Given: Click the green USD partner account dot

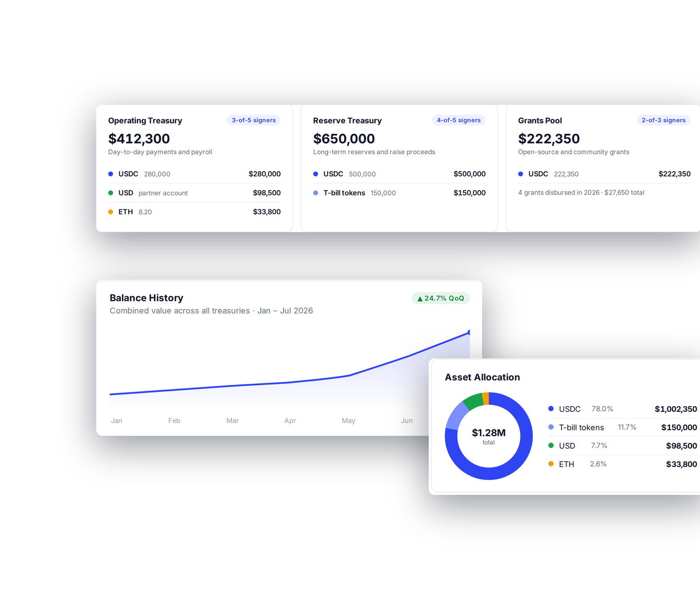Looking at the screenshot, I should click(111, 193).
